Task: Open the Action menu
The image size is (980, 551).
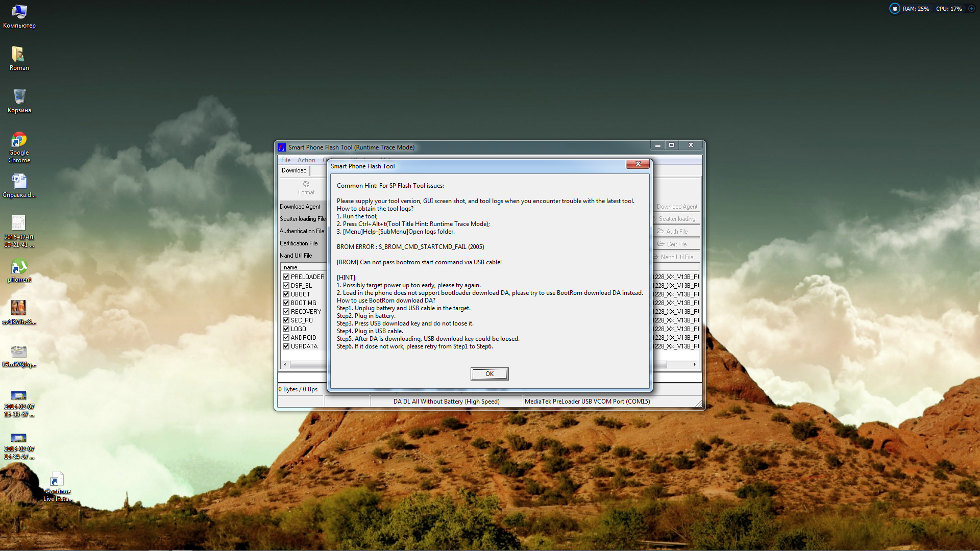Action: click(x=306, y=160)
